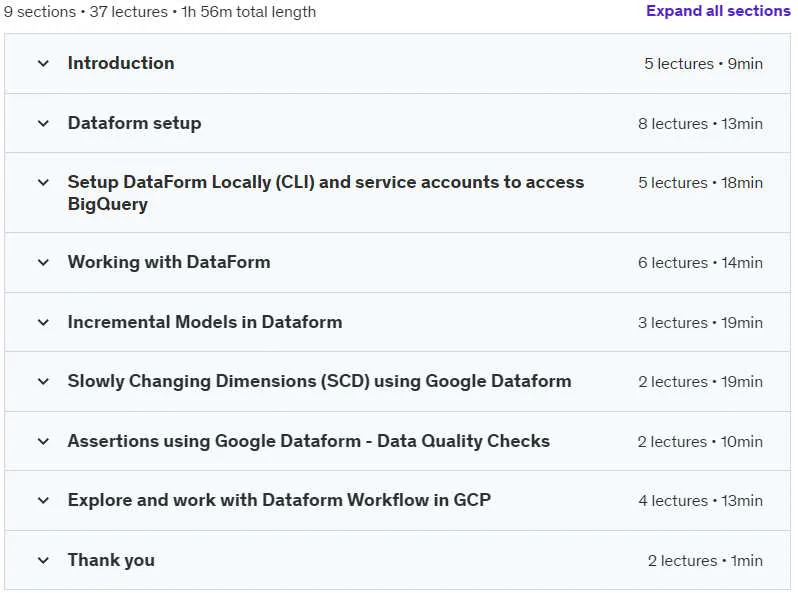The image size is (798, 593).
Task: Expand the Introduction section chevron
Action: point(43,64)
